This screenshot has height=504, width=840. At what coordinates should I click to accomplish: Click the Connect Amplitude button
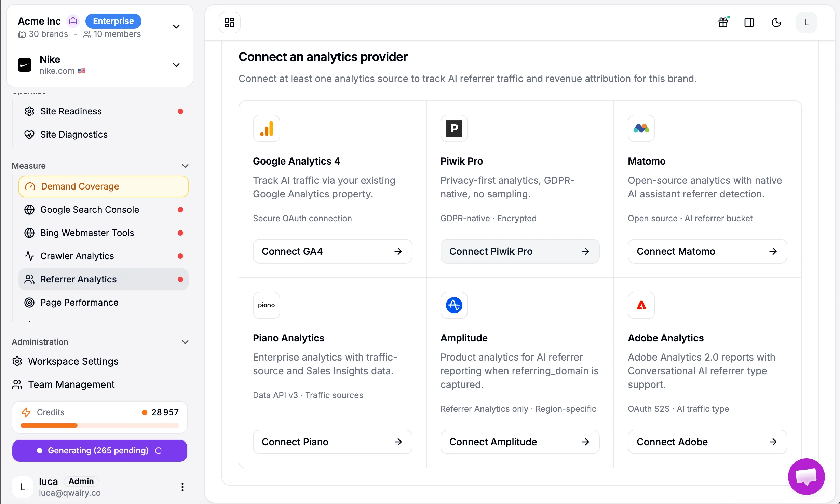(x=520, y=442)
